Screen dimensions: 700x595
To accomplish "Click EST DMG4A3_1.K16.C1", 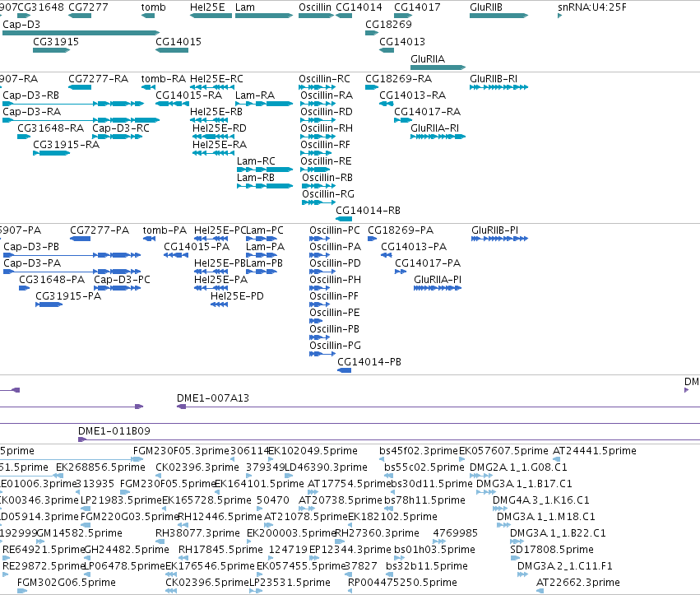I will (x=541, y=500).
